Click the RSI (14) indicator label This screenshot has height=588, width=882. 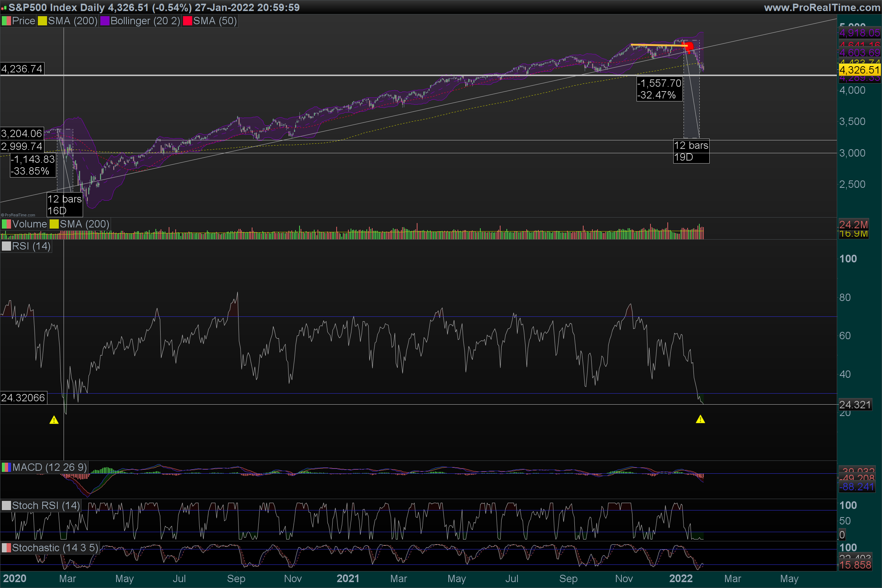click(x=31, y=246)
